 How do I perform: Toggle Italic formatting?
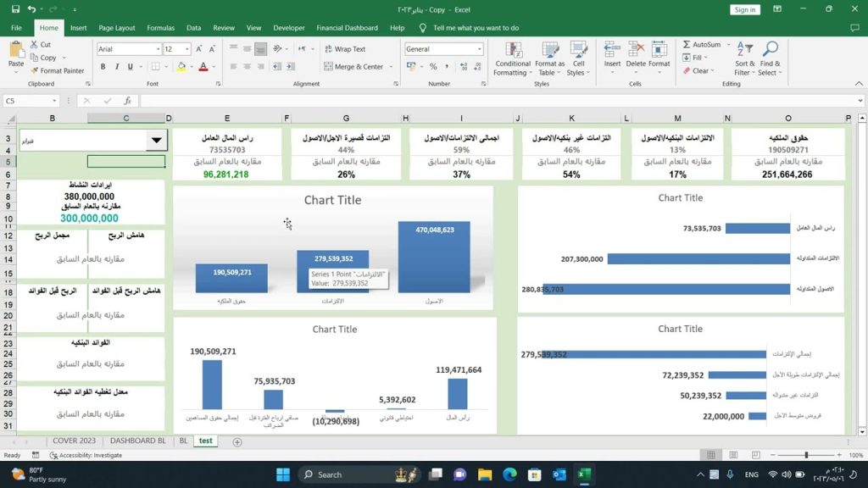(117, 66)
